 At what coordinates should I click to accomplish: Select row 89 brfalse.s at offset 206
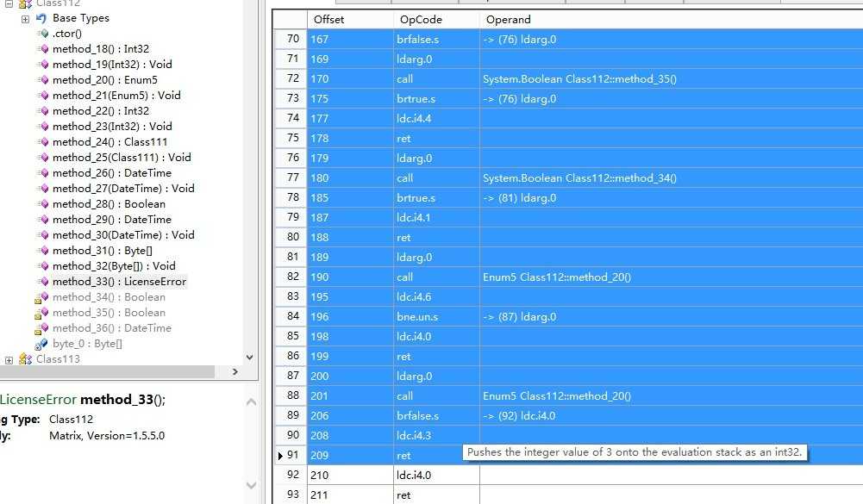tap(568, 415)
